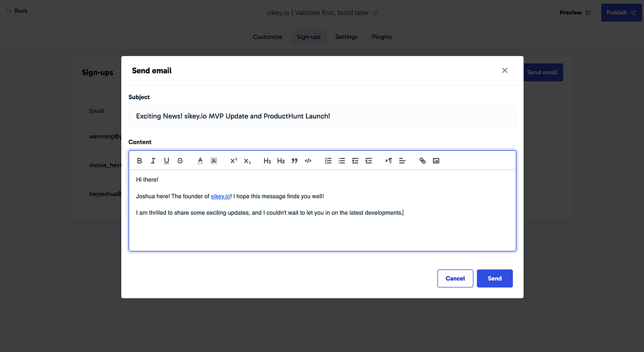This screenshot has height=352, width=644.
Task: Publish the page
Action: [x=621, y=13]
